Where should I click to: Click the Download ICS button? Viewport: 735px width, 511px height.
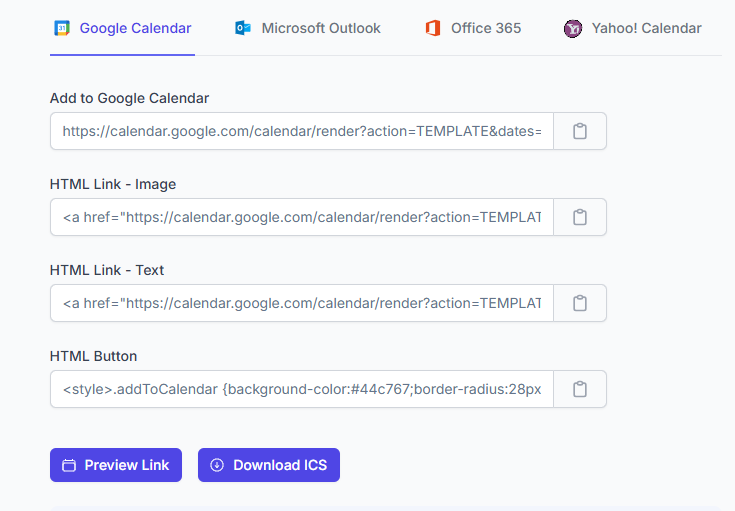click(269, 465)
